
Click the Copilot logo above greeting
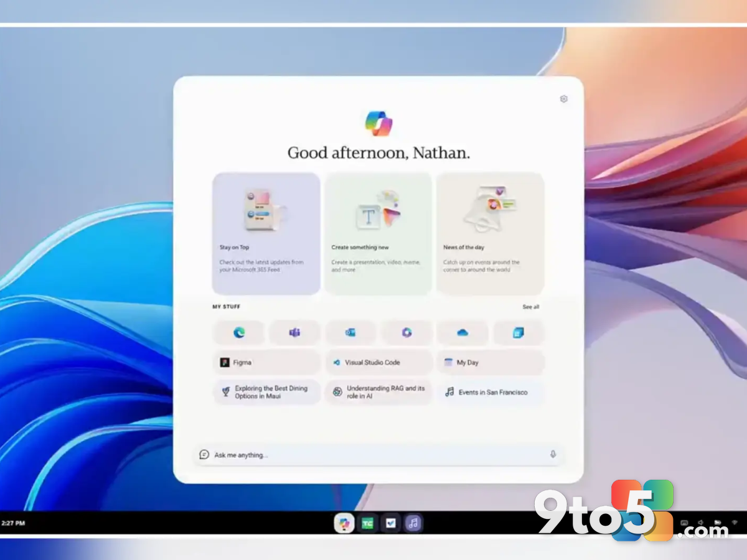click(378, 123)
